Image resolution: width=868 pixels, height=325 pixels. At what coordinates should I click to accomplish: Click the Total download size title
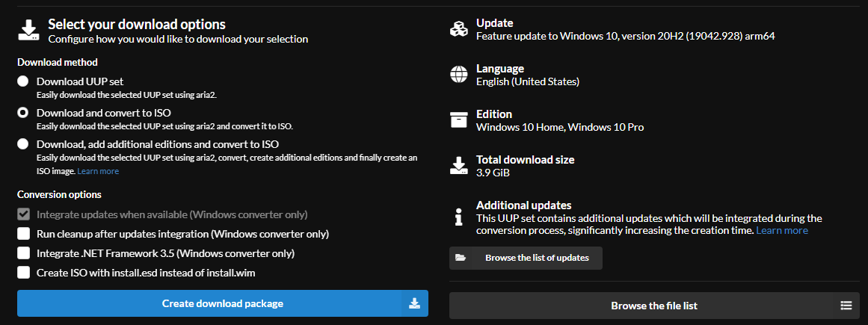[x=526, y=160]
